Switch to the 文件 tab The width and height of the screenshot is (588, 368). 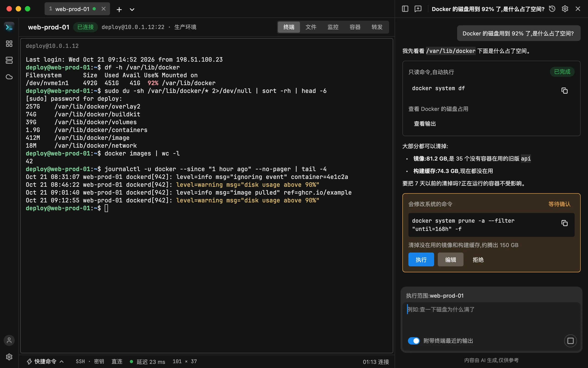(x=311, y=27)
